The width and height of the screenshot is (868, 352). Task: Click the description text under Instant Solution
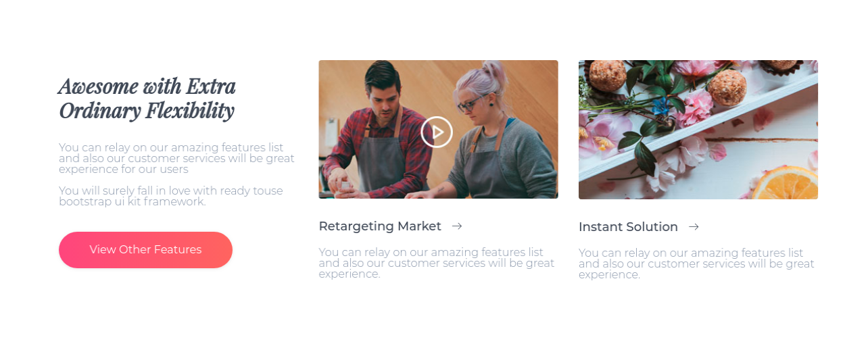point(696,263)
